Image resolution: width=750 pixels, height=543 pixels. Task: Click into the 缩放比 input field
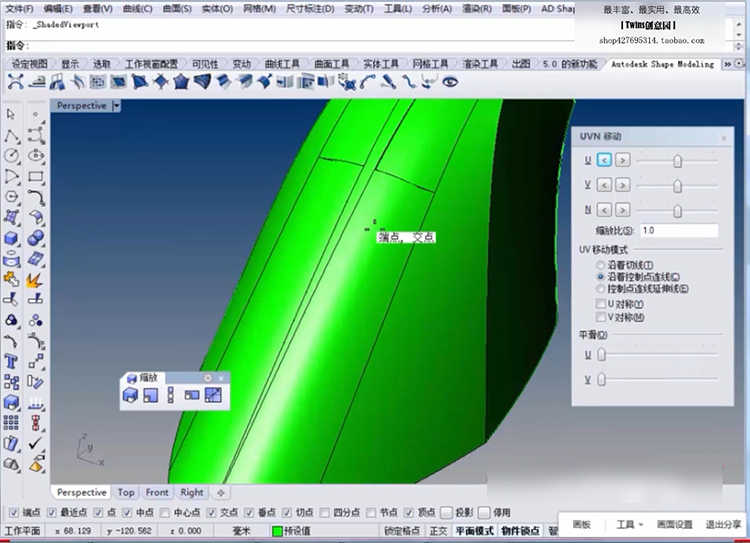click(x=679, y=231)
